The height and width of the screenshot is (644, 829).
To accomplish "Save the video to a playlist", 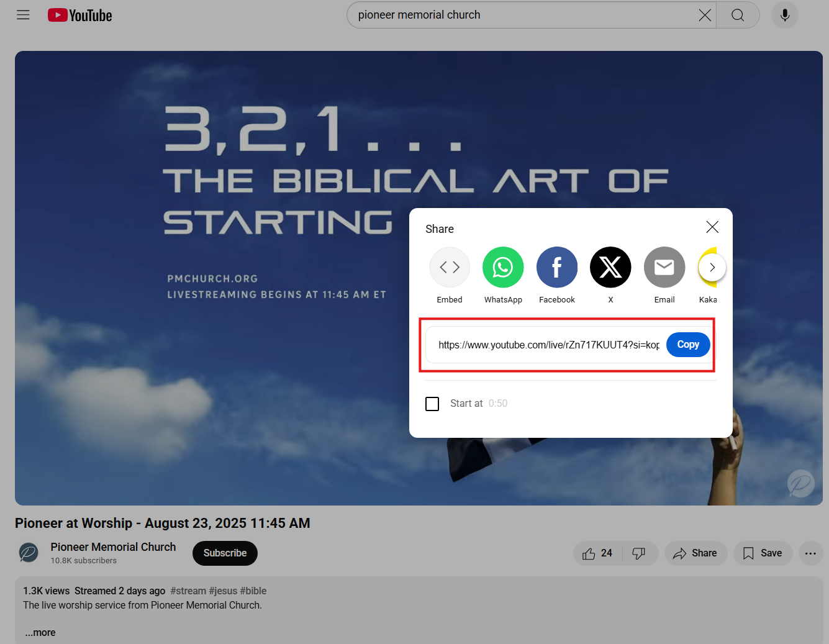I will click(x=763, y=553).
